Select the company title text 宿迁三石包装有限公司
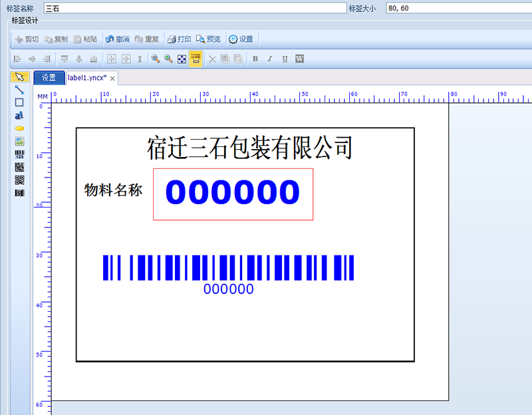532x415 pixels. 250,148
